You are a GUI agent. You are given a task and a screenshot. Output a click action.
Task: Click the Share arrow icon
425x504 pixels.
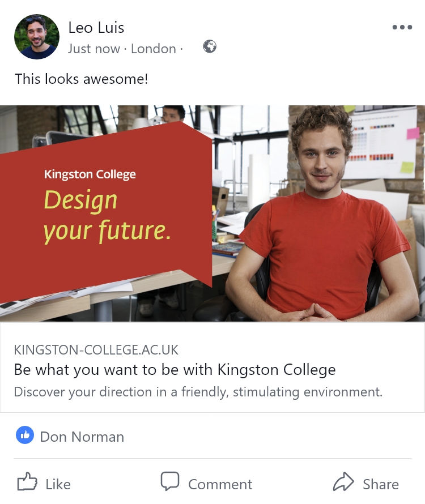343,482
